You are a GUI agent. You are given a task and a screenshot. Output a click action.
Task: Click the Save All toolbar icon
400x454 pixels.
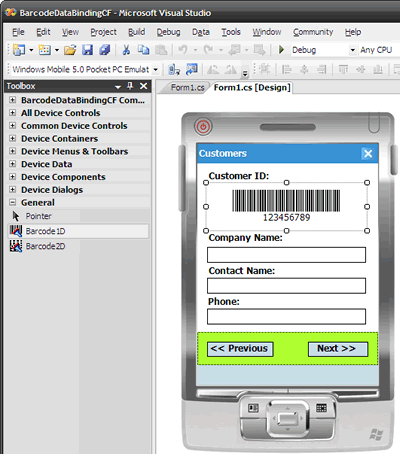105,50
